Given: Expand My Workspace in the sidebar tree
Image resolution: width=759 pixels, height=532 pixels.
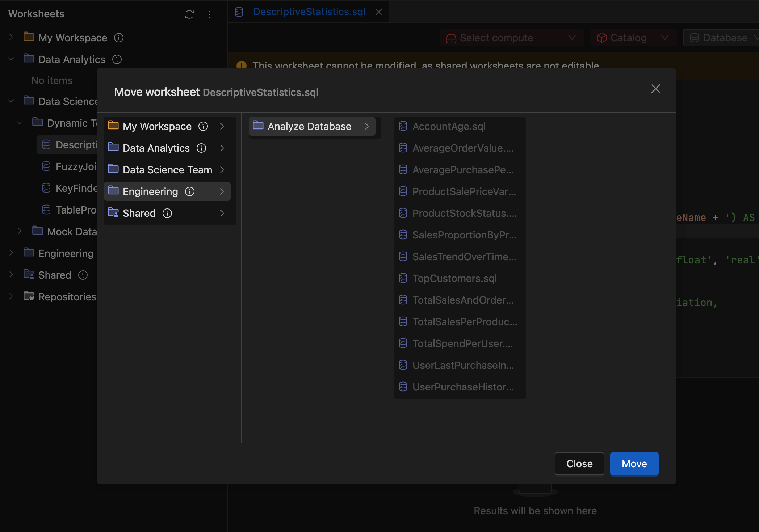Looking at the screenshot, I should pos(11,37).
